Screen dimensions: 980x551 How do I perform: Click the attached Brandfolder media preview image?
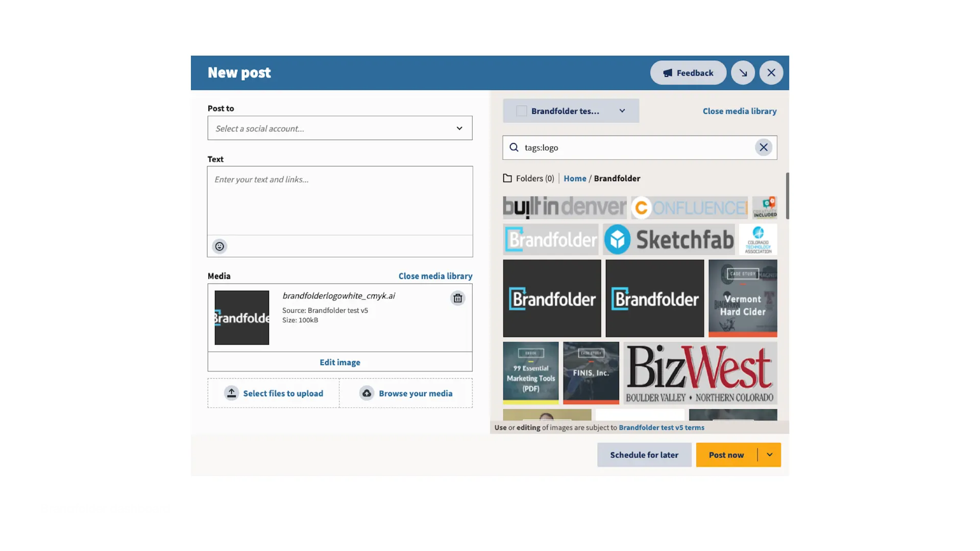click(x=242, y=318)
